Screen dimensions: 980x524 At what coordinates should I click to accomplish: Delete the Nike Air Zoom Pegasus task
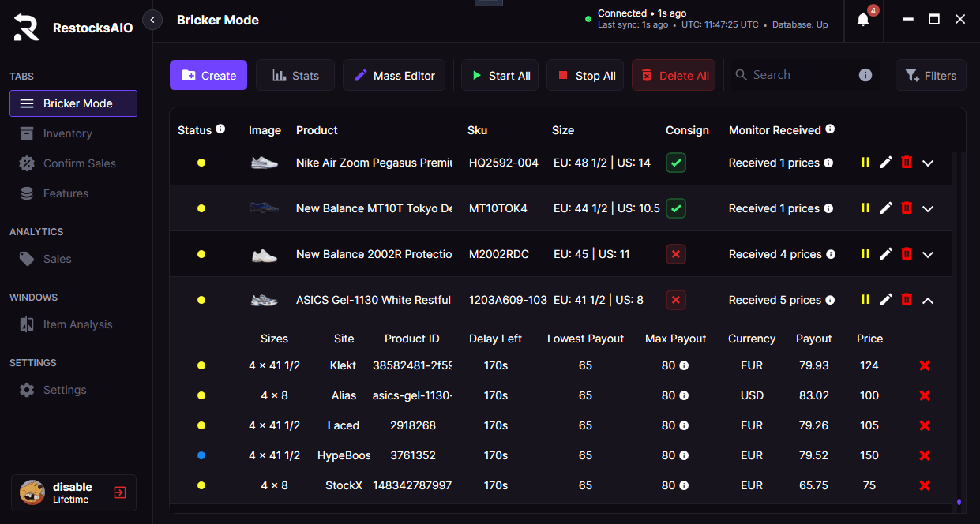tap(907, 163)
